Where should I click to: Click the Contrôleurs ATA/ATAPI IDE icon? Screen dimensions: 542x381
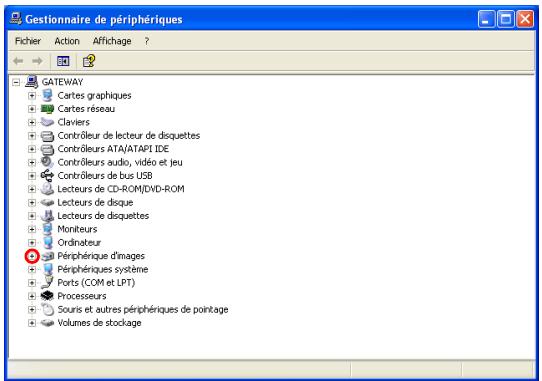click(x=47, y=149)
